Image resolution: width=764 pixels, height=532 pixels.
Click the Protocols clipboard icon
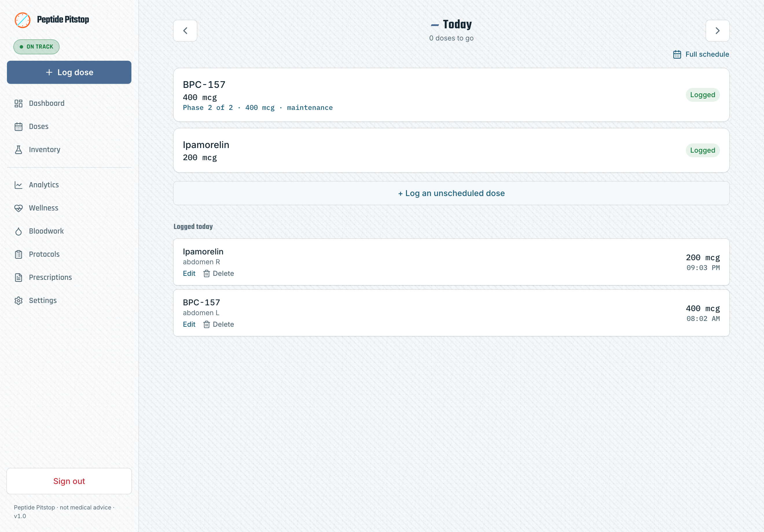pyautogui.click(x=18, y=254)
